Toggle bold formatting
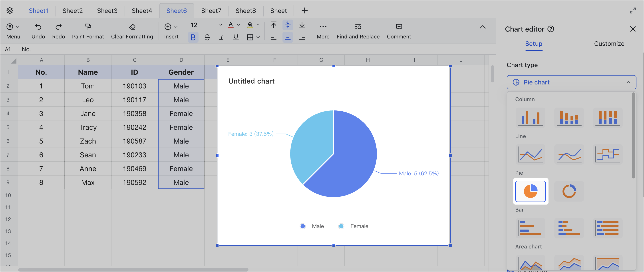 pyautogui.click(x=193, y=37)
